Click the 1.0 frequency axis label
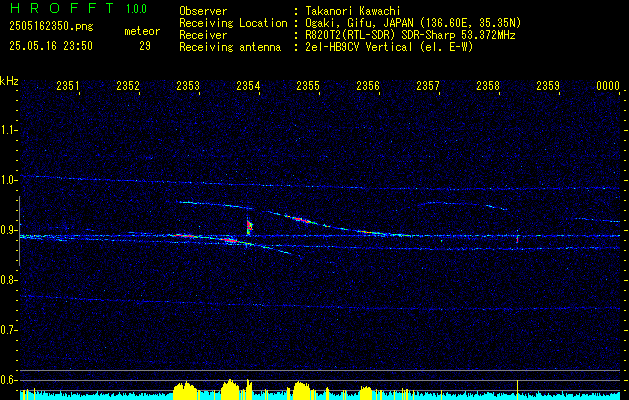Screen dimensions: 629x400 pos(8,180)
